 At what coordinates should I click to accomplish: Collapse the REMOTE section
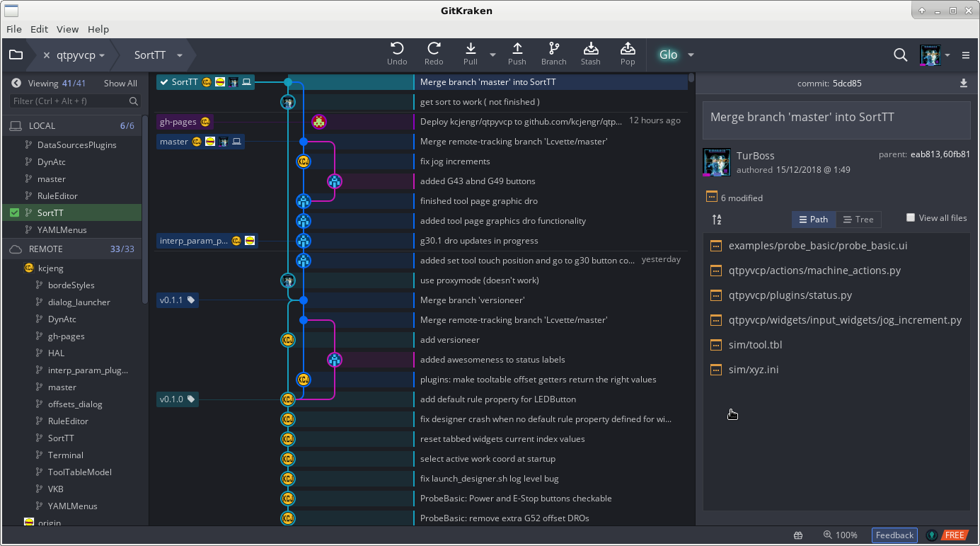71,249
